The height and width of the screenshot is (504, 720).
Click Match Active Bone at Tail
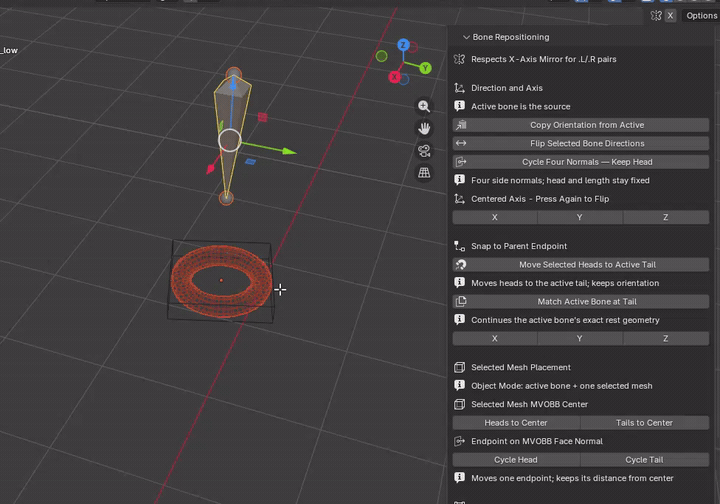coord(580,302)
